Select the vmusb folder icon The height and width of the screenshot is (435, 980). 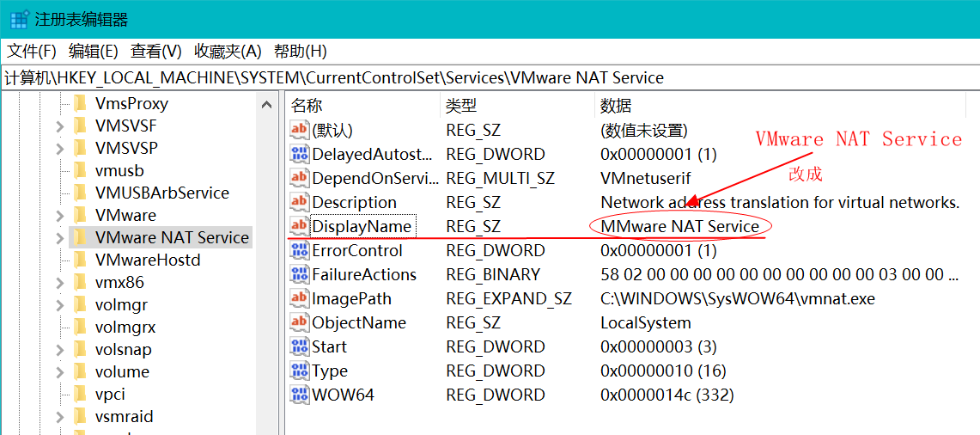(80, 170)
